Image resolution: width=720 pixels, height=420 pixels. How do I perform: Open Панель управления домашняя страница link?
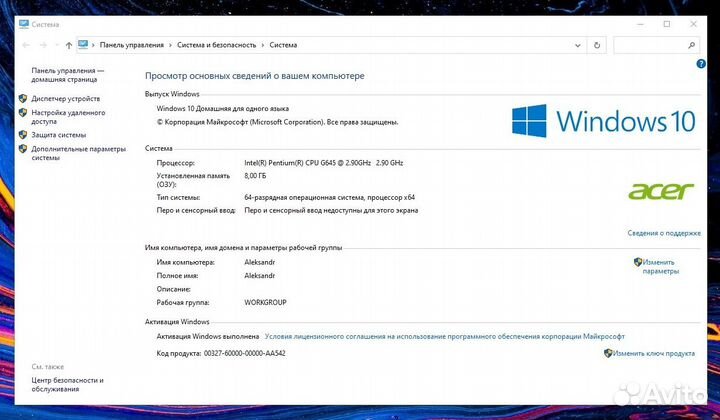click(68, 75)
